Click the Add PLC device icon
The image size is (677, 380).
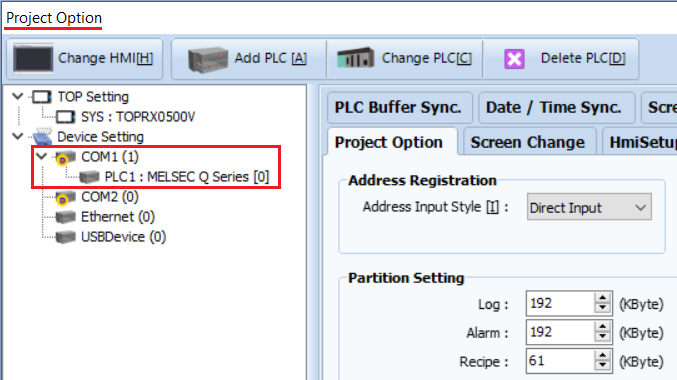pyautogui.click(x=208, y=60)
